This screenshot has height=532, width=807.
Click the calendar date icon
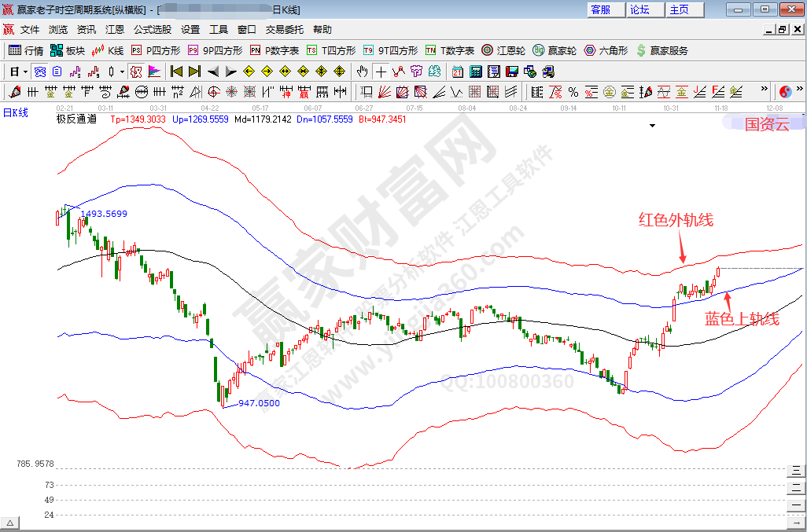tap(458, 72)
